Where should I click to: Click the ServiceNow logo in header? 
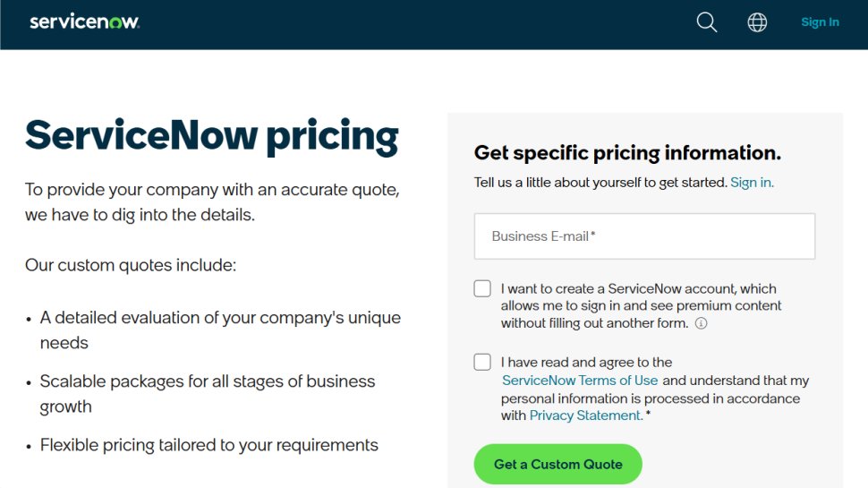[x=84, y=22]
